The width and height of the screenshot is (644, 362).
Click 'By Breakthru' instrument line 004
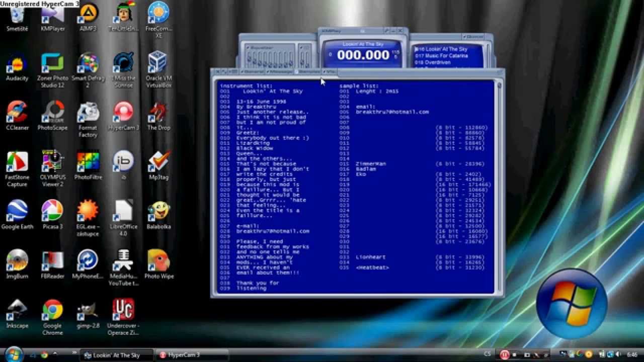[x=256, y=107]
